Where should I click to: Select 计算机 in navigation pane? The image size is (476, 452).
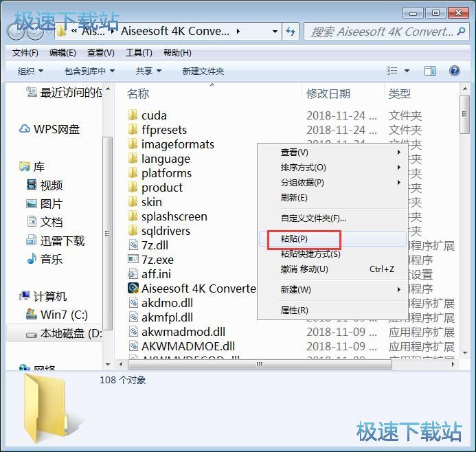coord(43,296)
